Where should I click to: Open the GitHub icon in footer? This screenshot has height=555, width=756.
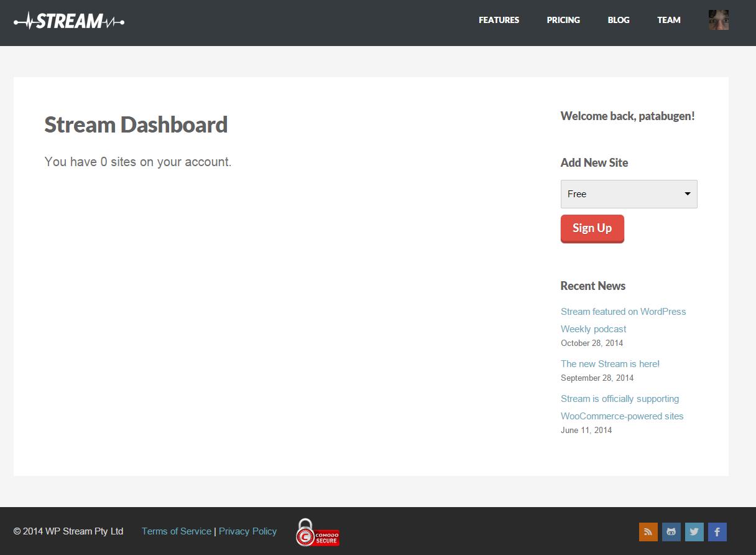(x=671, y=532)
